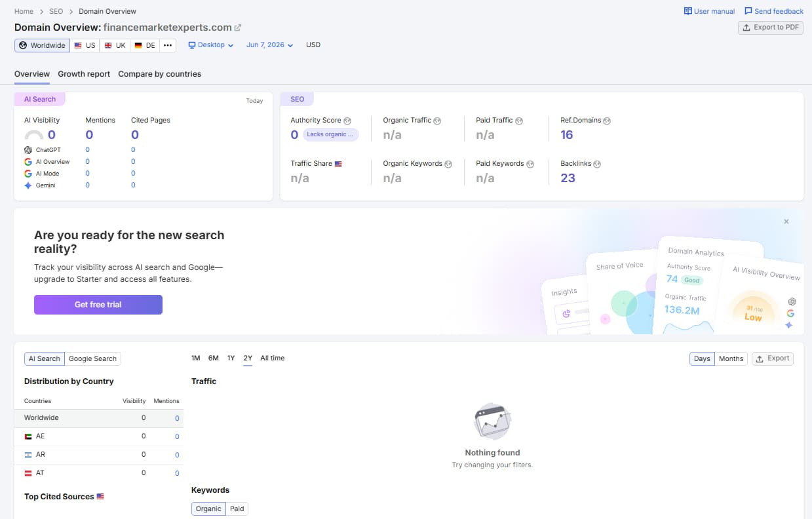Click the Send feedback chat icon
Screen dimensions: 812x519
(748, 11)
